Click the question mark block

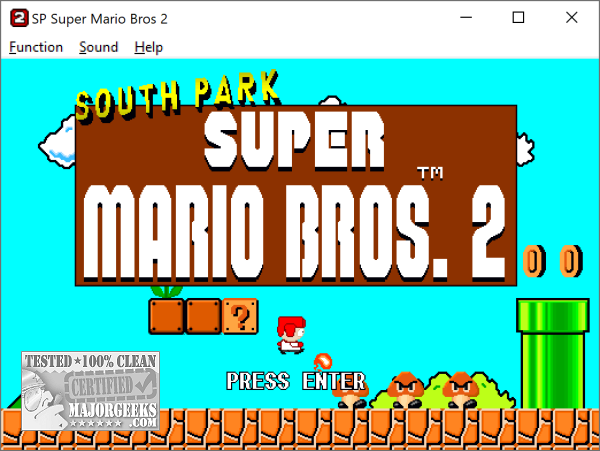(x=240, y=316)
